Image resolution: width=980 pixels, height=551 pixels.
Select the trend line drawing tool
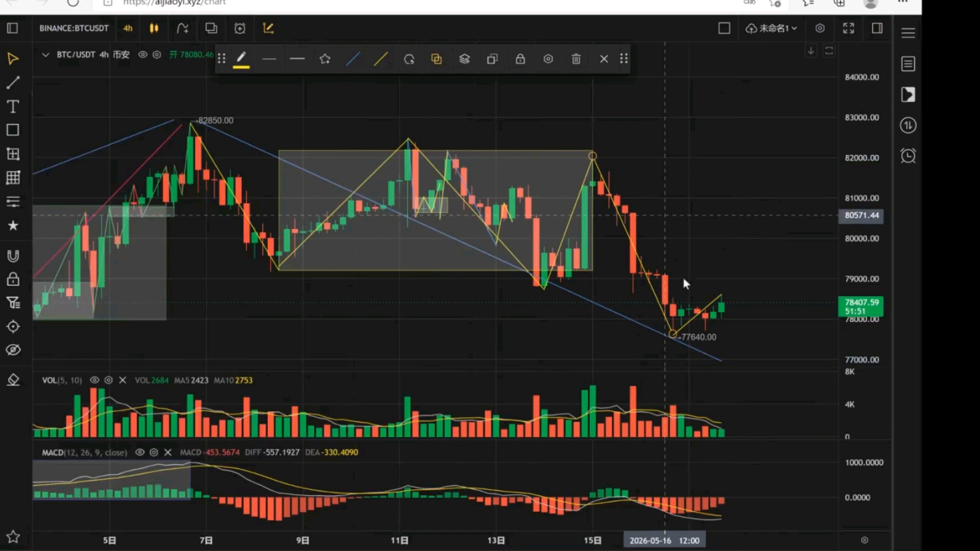click(13, 83)
